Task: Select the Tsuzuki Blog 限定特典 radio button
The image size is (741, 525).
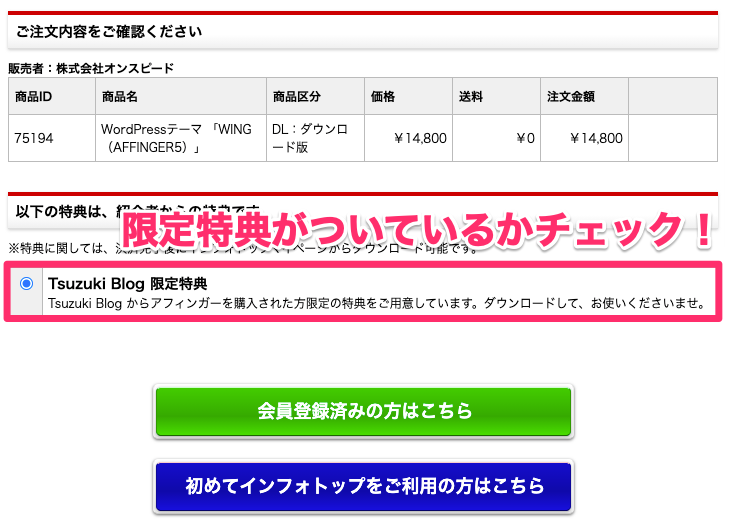Action: [x=26, y=284]
